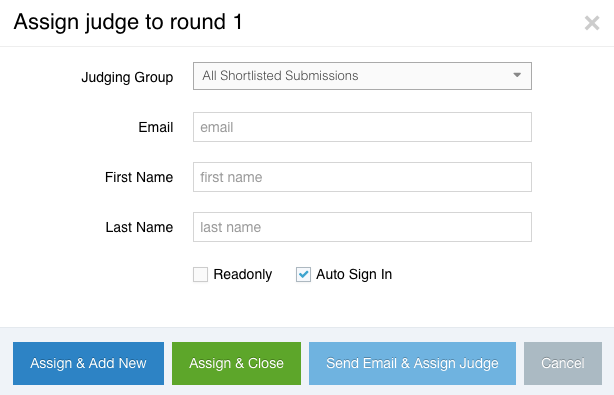Click Send Email & Assign Judge
614x395 pixels.
coord(412,363)
